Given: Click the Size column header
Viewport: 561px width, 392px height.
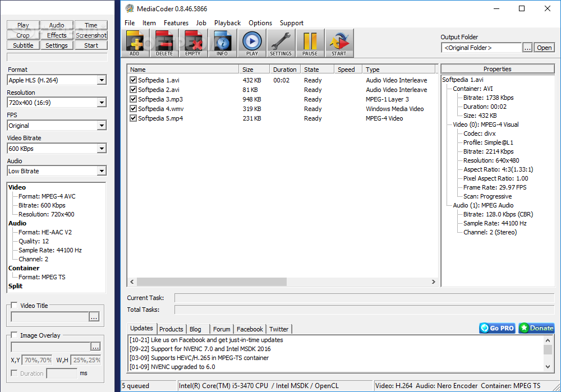Looking at the screenshot, I should 254,70.
